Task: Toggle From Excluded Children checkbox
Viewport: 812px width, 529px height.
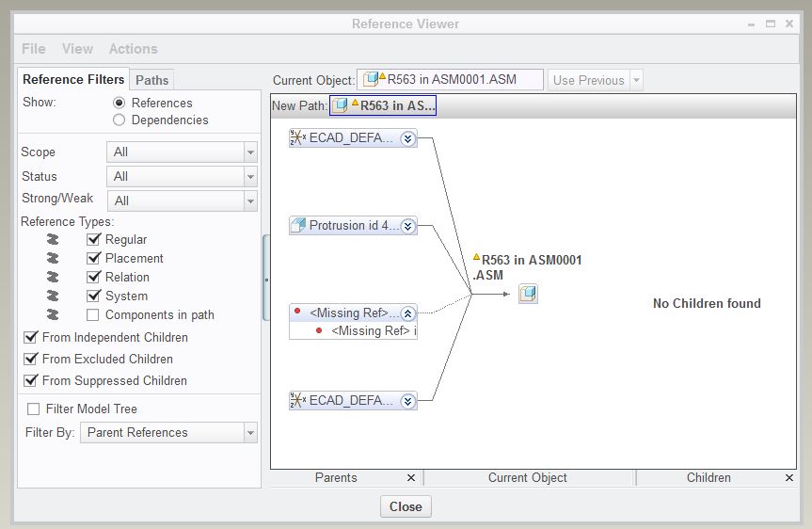Action: pyautogui.click(x=30, y=359)
